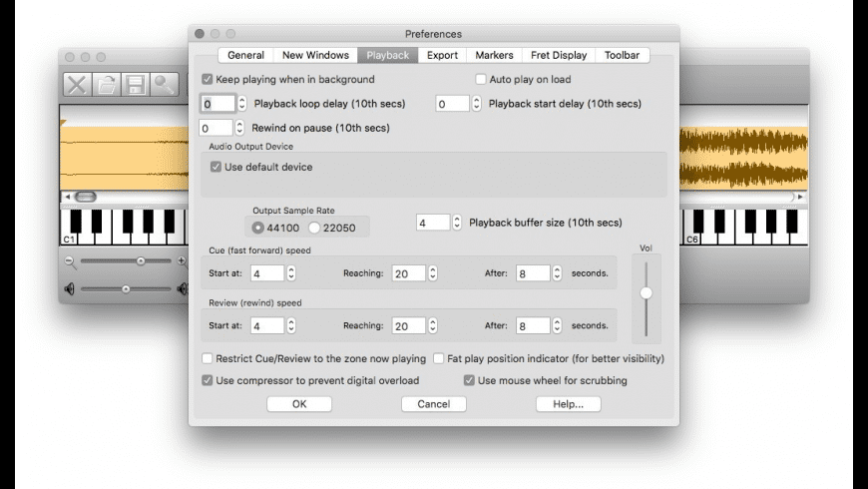Open the Markers tab
The image size is (868, 489).
coord(494,55)
